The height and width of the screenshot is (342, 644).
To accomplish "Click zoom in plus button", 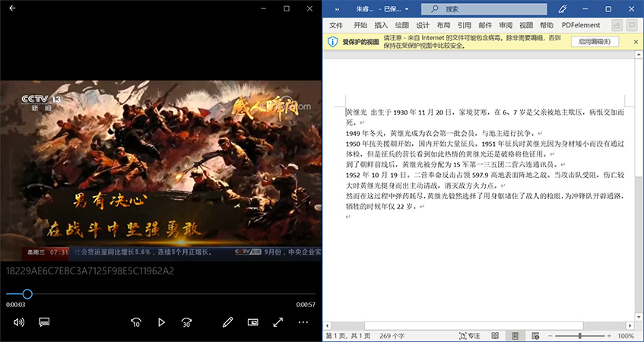I will tap(610, 336).
